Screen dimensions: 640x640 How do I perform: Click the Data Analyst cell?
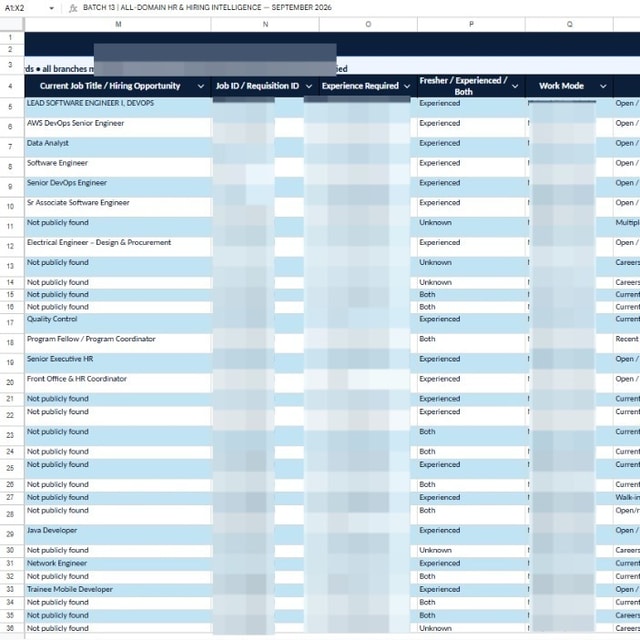pyautogui.click(x=118, y=147)
